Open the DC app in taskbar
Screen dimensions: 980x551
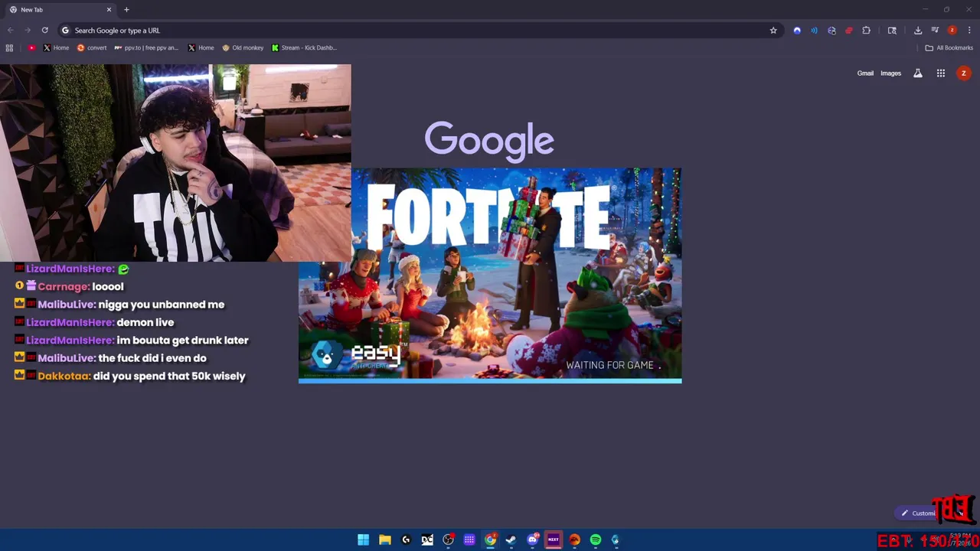click(x=427, y=540)
